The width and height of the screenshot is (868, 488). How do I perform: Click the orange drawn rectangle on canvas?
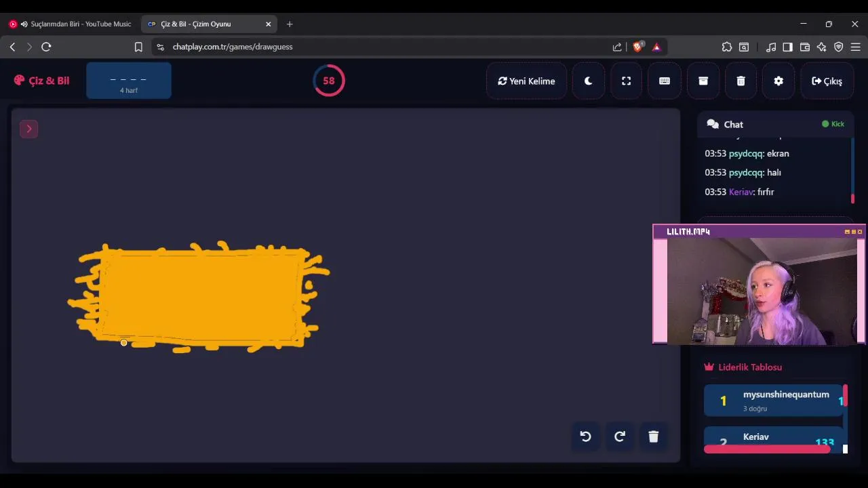click(200, 297)
